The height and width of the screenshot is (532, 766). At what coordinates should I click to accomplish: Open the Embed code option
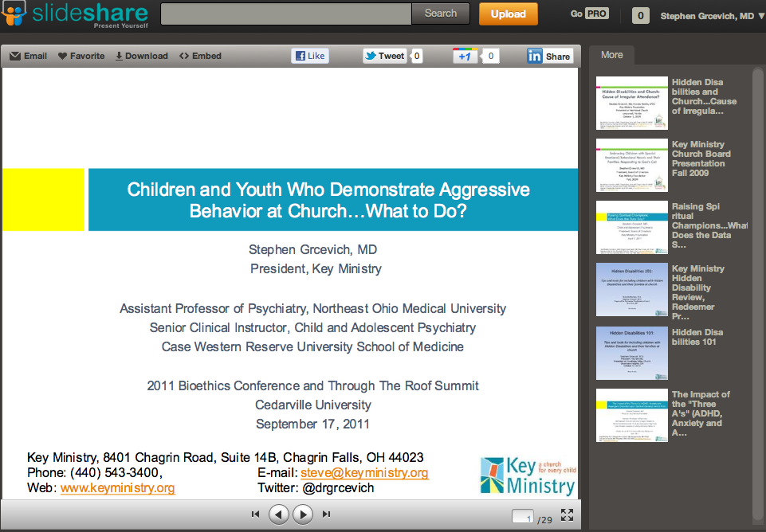[x=200, y=56]
